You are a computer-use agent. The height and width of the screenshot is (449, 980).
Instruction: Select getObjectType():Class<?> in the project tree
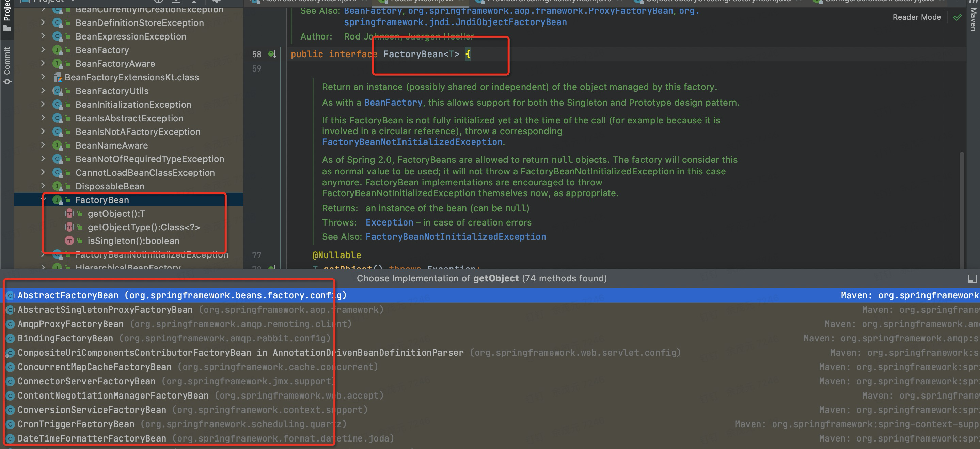[143, 227]
